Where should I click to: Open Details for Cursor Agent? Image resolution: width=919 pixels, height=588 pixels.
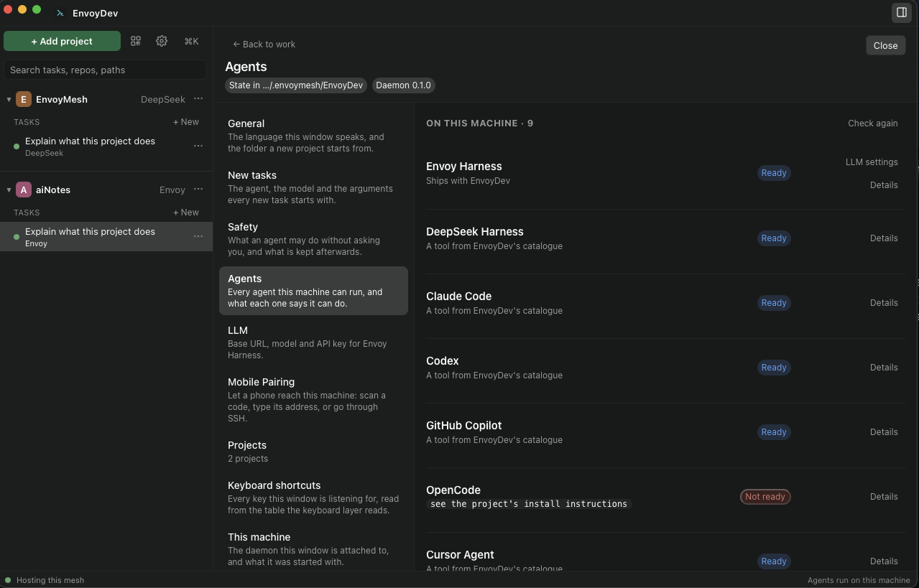point(884,561)
